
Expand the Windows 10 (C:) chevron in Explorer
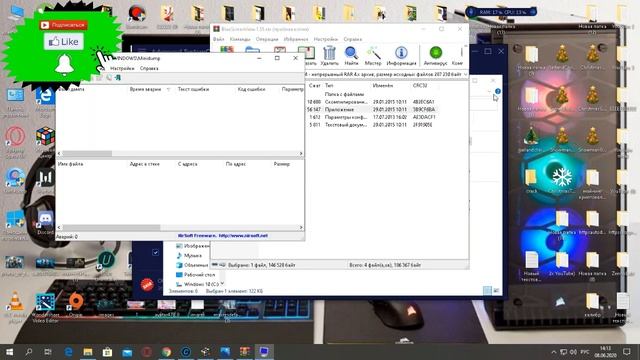pos(222,284)
